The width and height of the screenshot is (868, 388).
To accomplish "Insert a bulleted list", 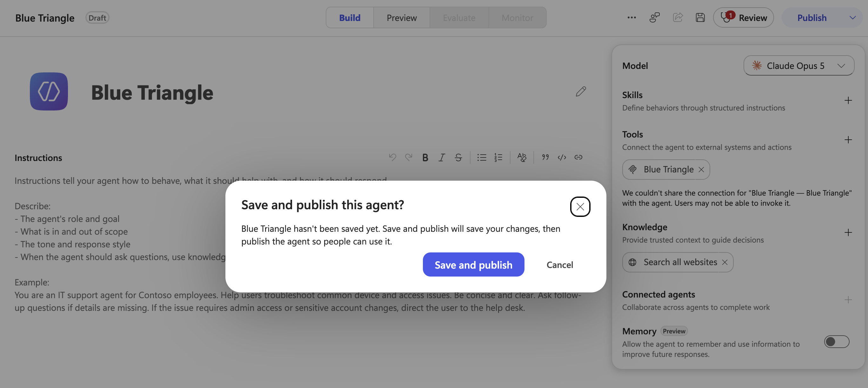I will (x=482, y=157).
